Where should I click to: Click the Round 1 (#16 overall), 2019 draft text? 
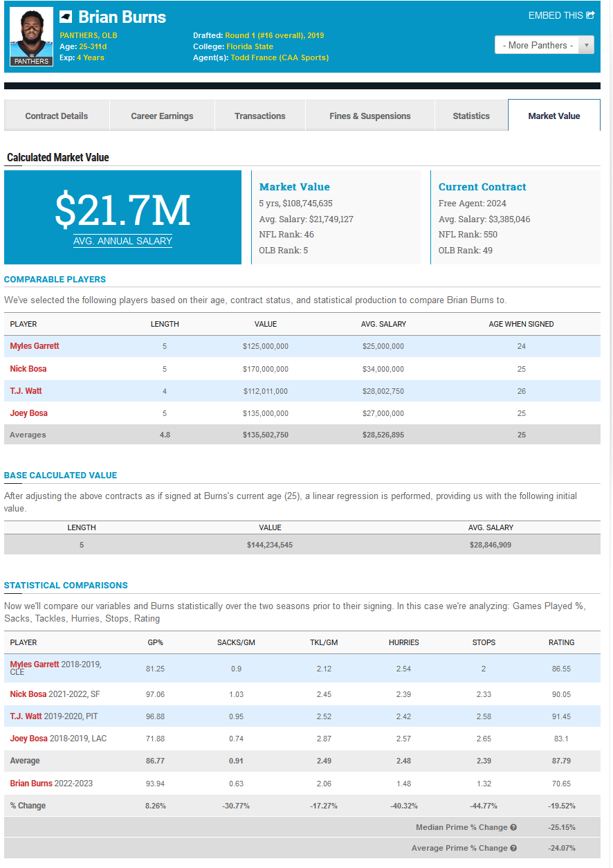275,35
